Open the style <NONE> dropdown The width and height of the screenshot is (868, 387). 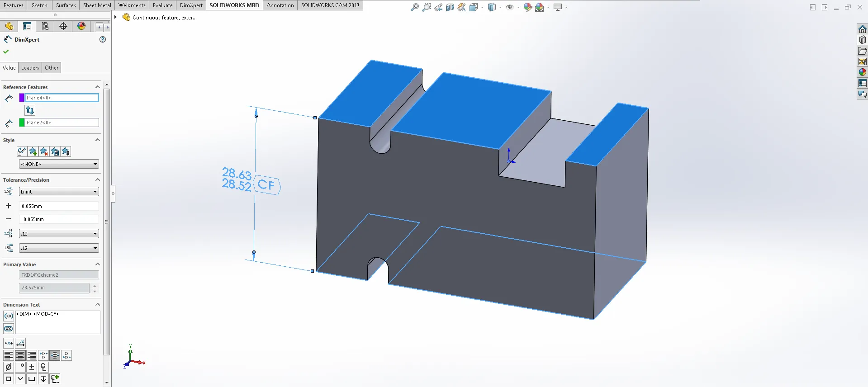59,164
